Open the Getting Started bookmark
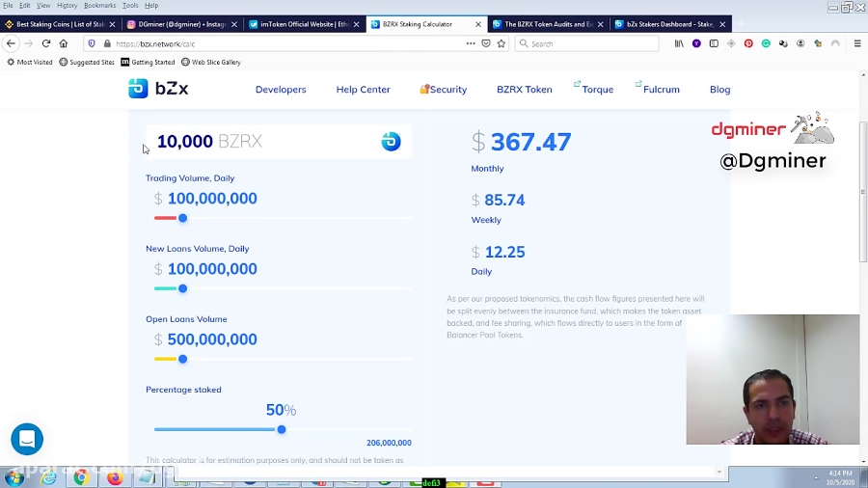This screenshot has height=488, width=868. tap(148, 62)
